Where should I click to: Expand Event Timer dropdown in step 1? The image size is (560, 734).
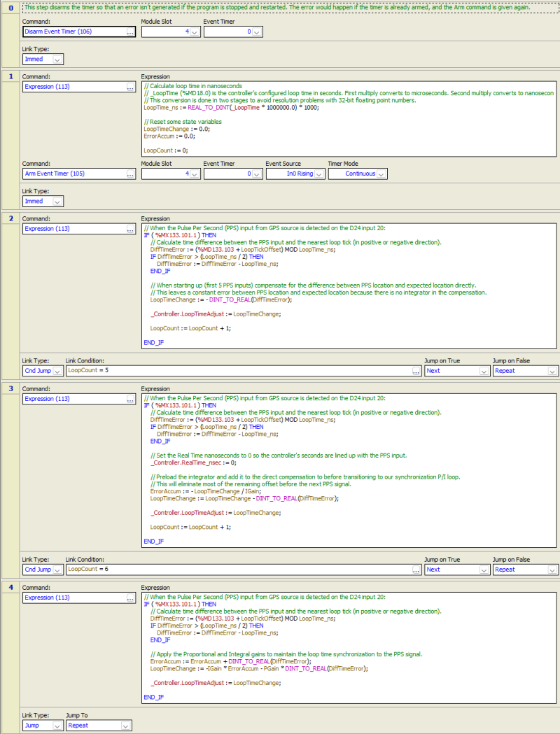(257, 174)
